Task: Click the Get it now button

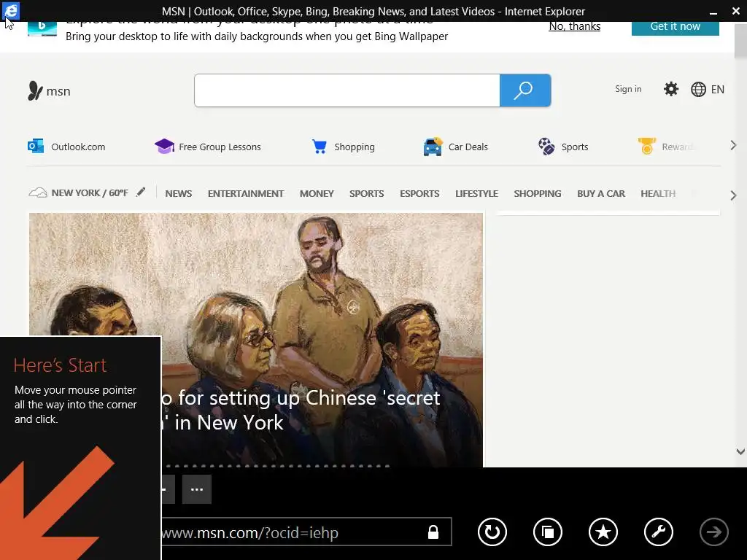Action: [x=675, y=28]
